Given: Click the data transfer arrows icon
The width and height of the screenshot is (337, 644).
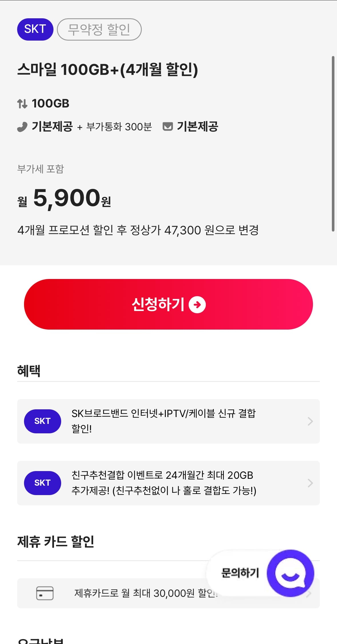Looking at the screenshot, I should point(22,103).
